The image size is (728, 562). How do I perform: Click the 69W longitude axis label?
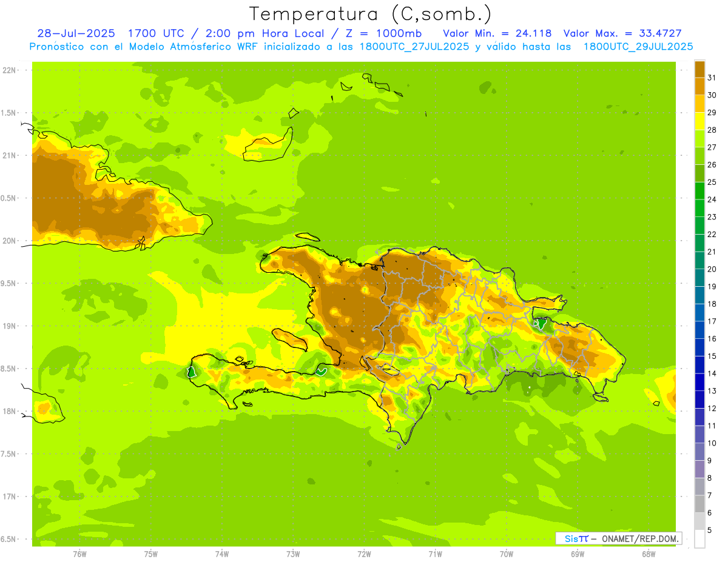[578, 554]
